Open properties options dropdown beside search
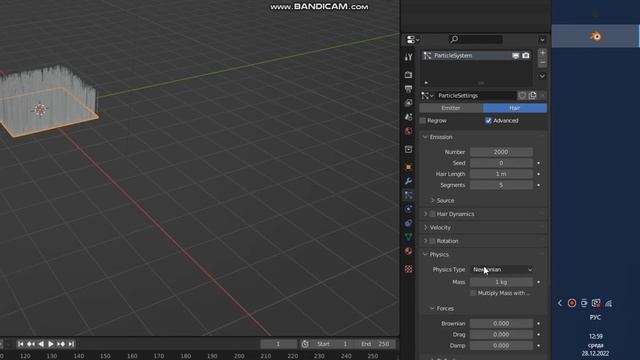The height and width of the screenshot is (360, 640). click(542, 40)
